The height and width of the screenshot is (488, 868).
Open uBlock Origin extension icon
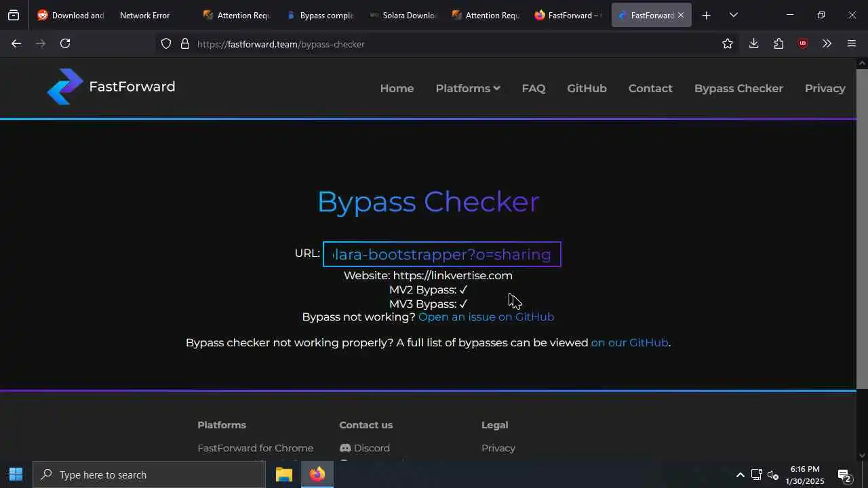803,43
